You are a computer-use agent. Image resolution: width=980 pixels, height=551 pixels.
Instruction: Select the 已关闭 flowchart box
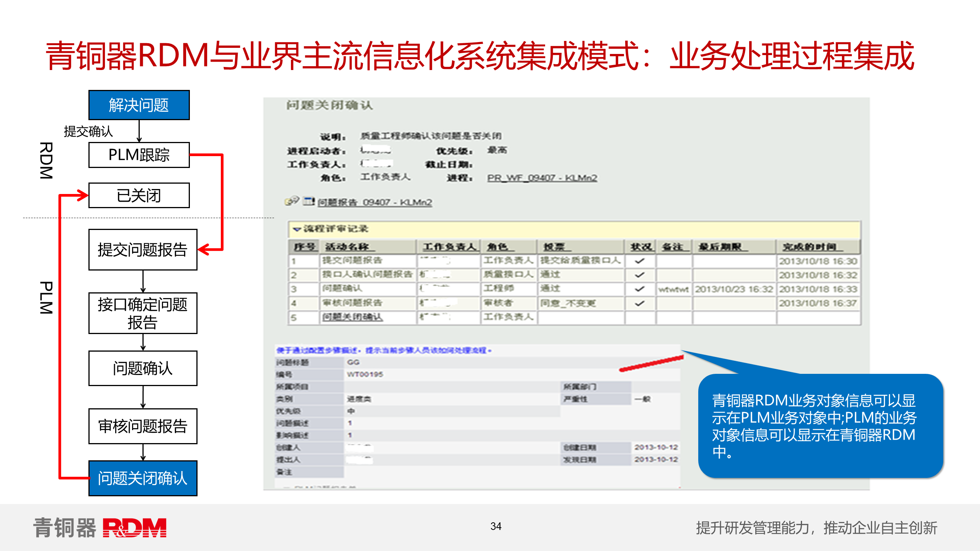[x=139, y=196]
